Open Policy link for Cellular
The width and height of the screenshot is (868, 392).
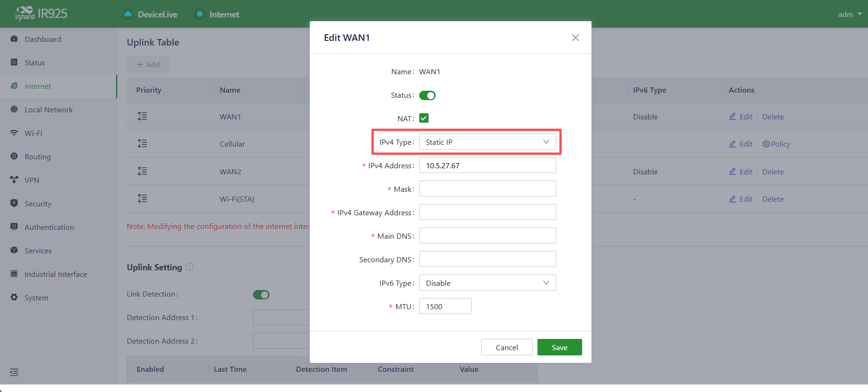(x=776, y=144)
